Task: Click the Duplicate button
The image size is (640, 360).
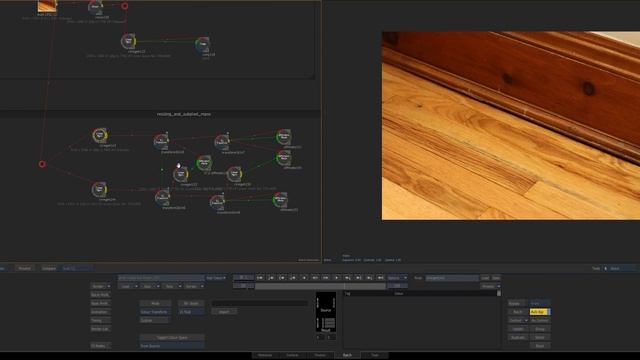Action: [x=518, y=338]
